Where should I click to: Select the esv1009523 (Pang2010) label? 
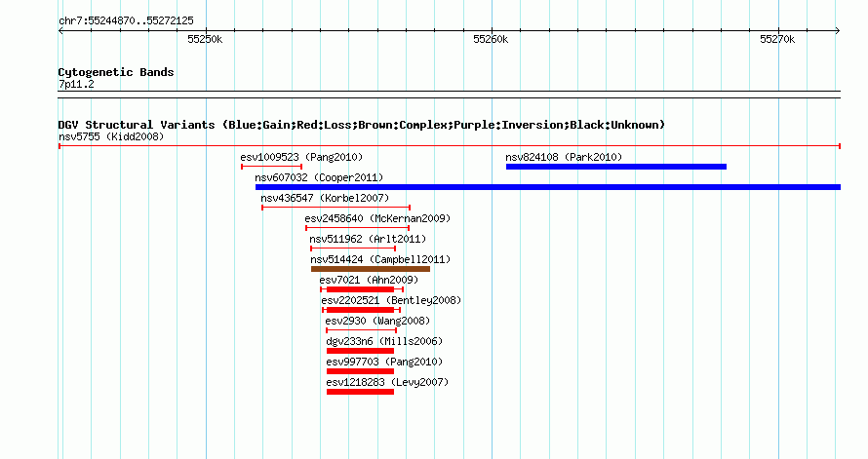click(301, 157)
